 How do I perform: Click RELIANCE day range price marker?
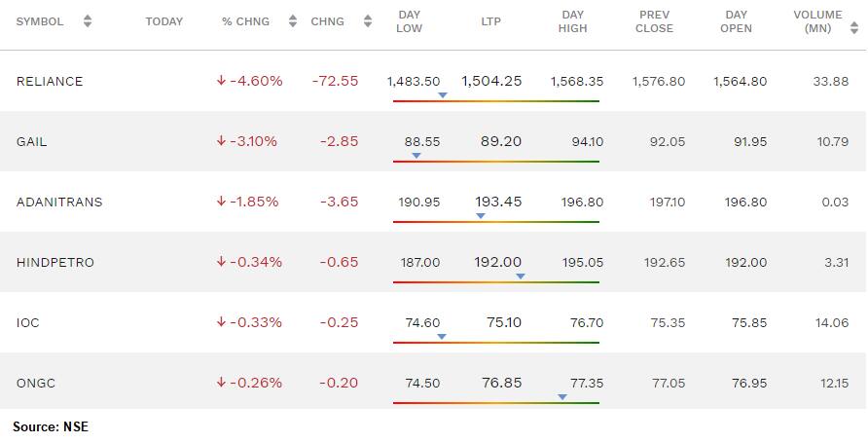443,95
